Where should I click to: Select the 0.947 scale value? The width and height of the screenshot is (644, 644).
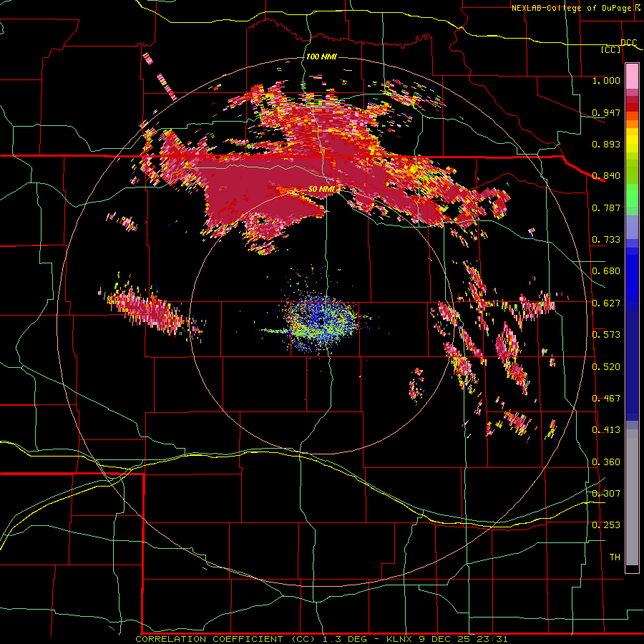[x=606, y=112]
